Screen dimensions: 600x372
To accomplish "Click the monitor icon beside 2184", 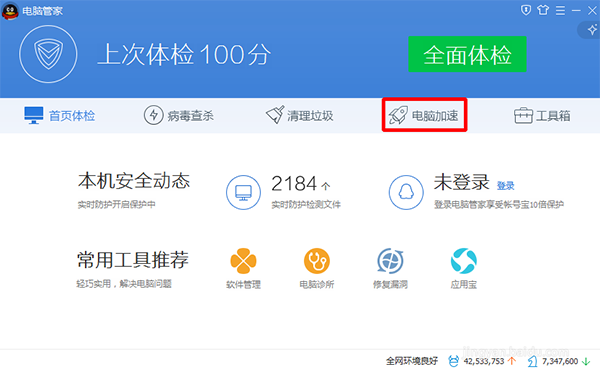I will coord(243,193).
